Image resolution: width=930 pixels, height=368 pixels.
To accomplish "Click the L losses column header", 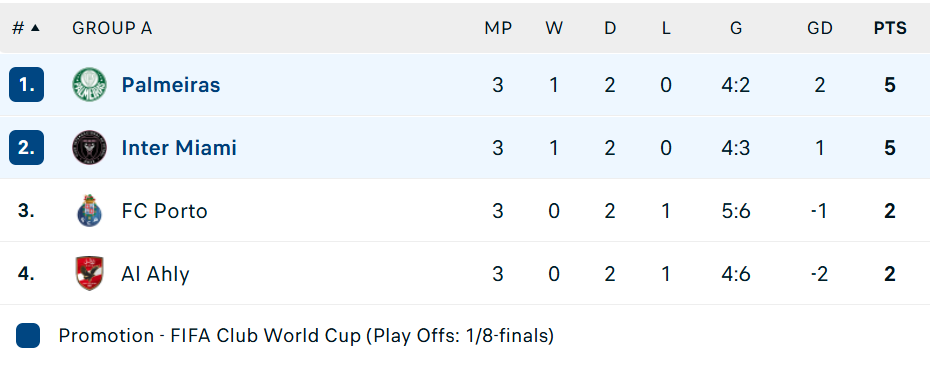I will [665, 28].
